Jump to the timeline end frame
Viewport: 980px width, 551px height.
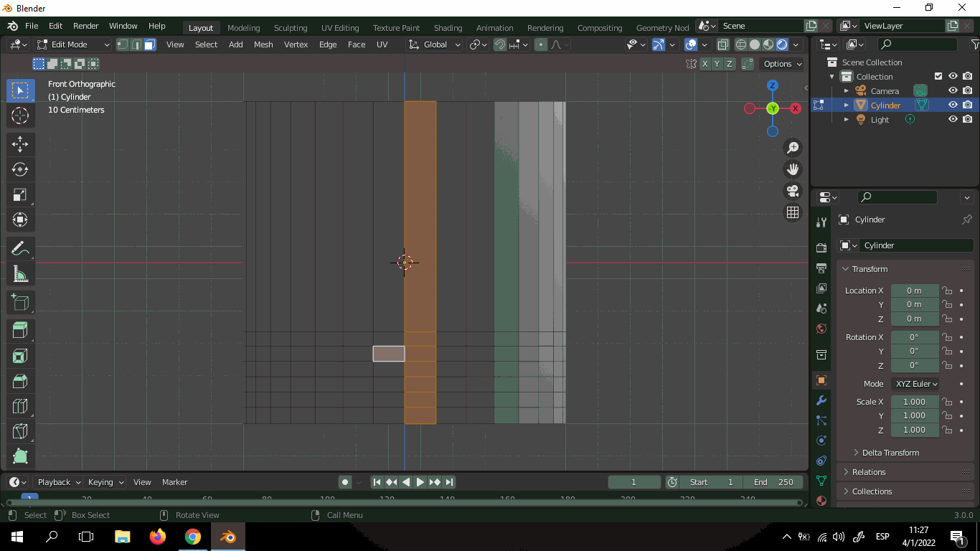[x=449, y=482]
